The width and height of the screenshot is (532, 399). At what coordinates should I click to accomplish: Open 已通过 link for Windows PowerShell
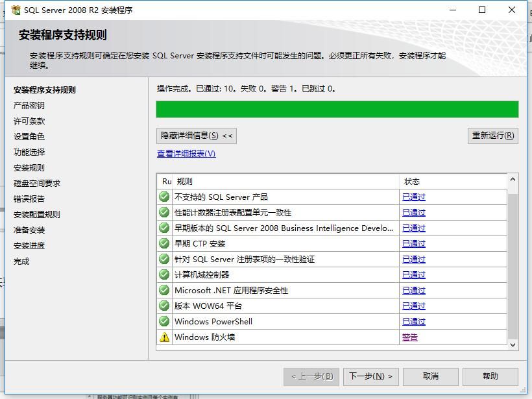pyautogui.click(x=413, y=321)
